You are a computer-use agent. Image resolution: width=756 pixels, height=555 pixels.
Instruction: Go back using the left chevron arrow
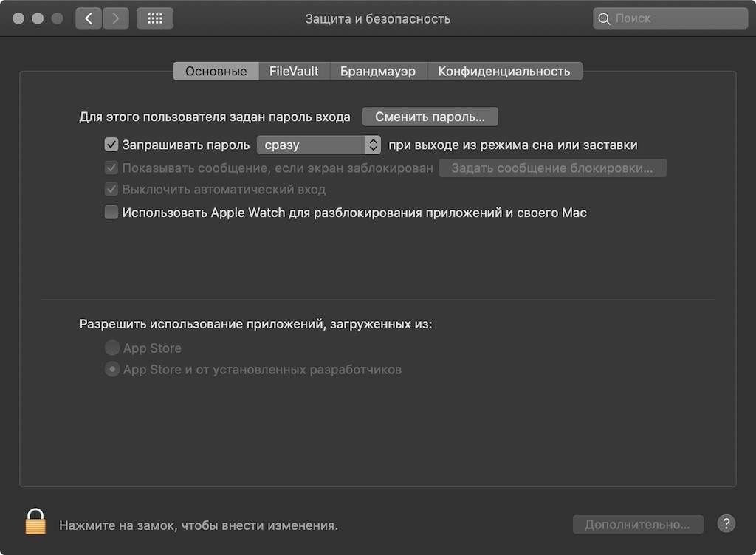click(x=89, y=18)
